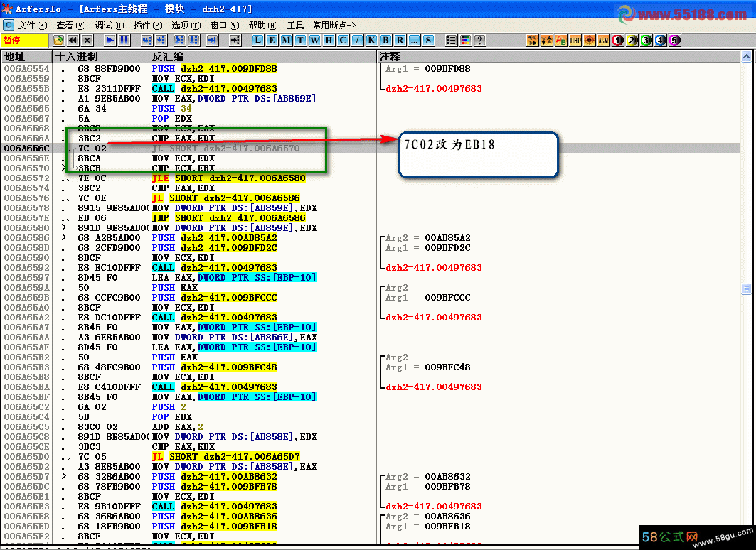This screenshot has height=550, width=756.
Task: Go to address with the black arrow icon
Action: pyautogui.click(x=235, y=41)
